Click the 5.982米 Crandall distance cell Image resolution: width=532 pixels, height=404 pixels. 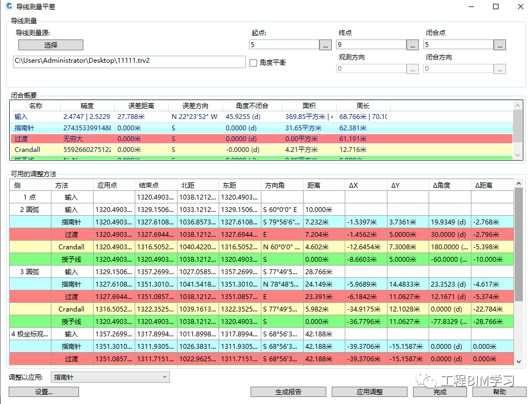324,309
